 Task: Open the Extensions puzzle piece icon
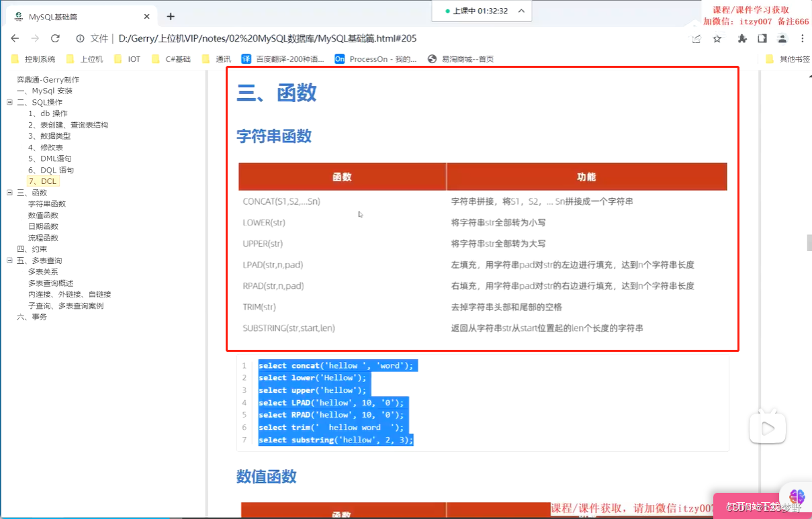tap(741, 39)
